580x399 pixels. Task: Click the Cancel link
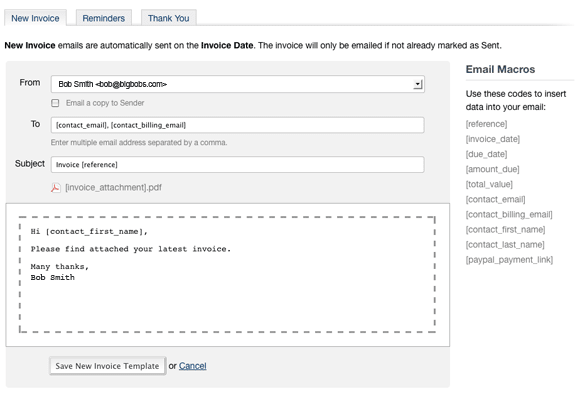[x=192, y=366]
